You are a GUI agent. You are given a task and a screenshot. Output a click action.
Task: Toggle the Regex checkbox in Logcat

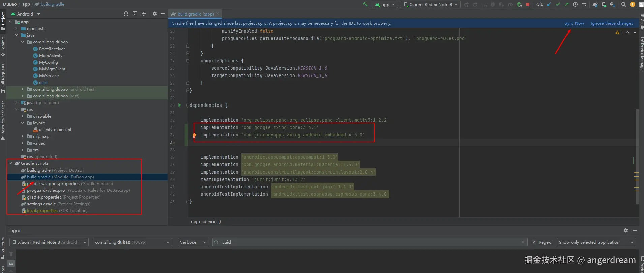[534, 242]
